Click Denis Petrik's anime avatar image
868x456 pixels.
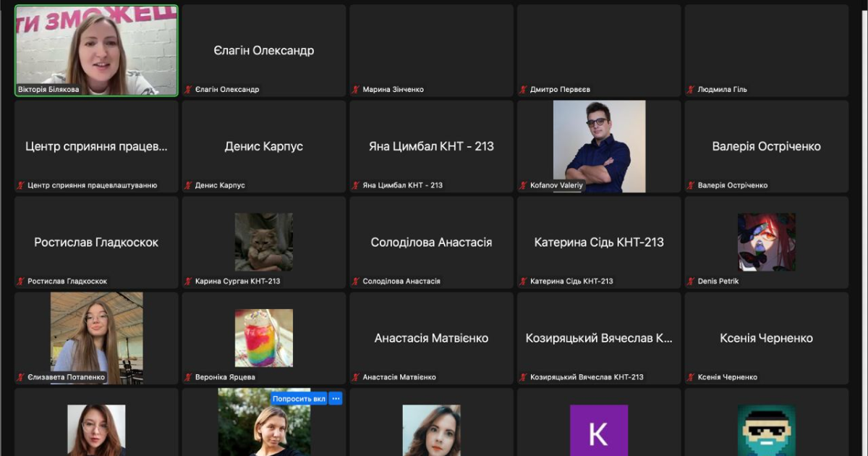click(x=766, y=242)
